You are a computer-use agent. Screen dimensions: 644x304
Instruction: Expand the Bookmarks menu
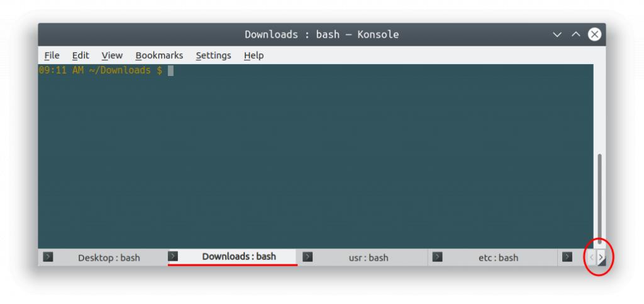(x=159, y=55)
